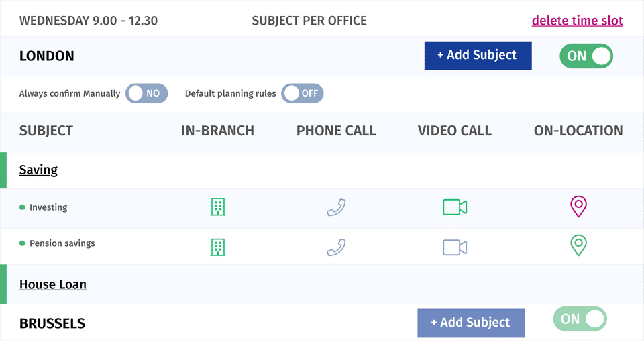
Task: Click the Video Call column header
Action: coord(454,131)
